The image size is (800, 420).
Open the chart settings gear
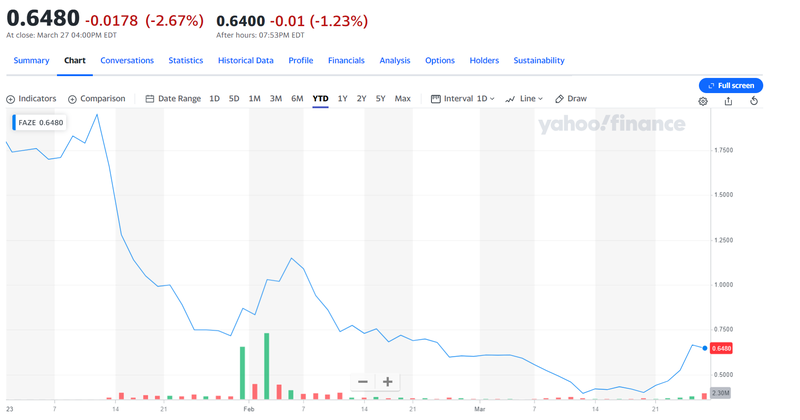point(703,101)
